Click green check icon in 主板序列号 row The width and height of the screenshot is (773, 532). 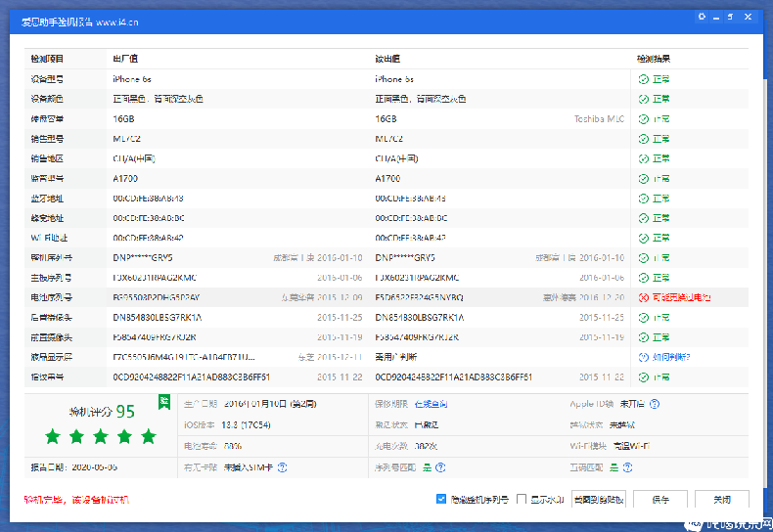coord(643,278)
